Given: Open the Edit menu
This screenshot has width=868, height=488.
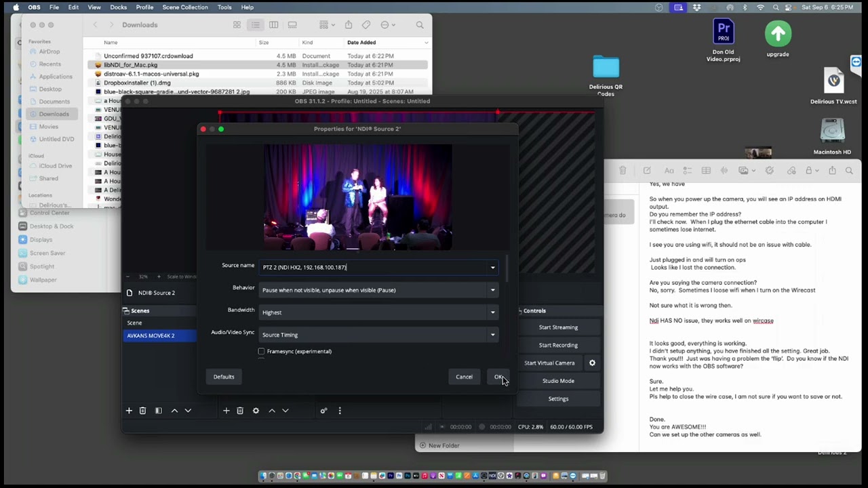Looking at the screenshot, I should point(73,7).
